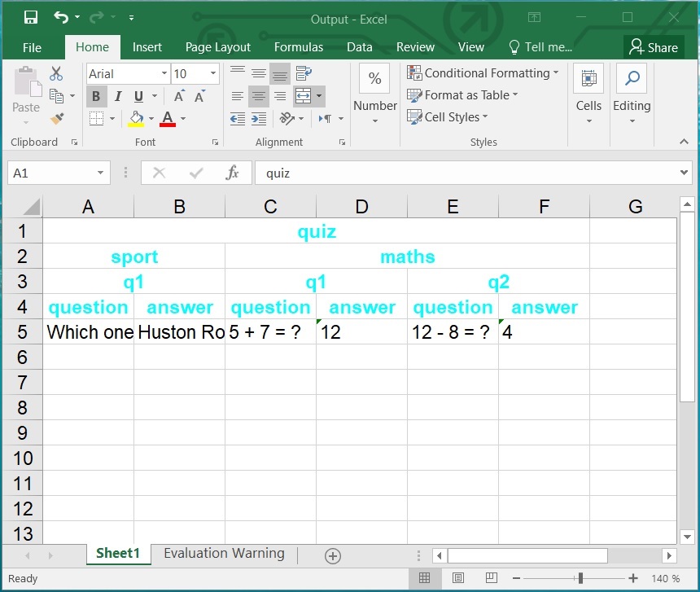The image size is (700, 592).
Task: Click the Share button
Action: point(654,47)
